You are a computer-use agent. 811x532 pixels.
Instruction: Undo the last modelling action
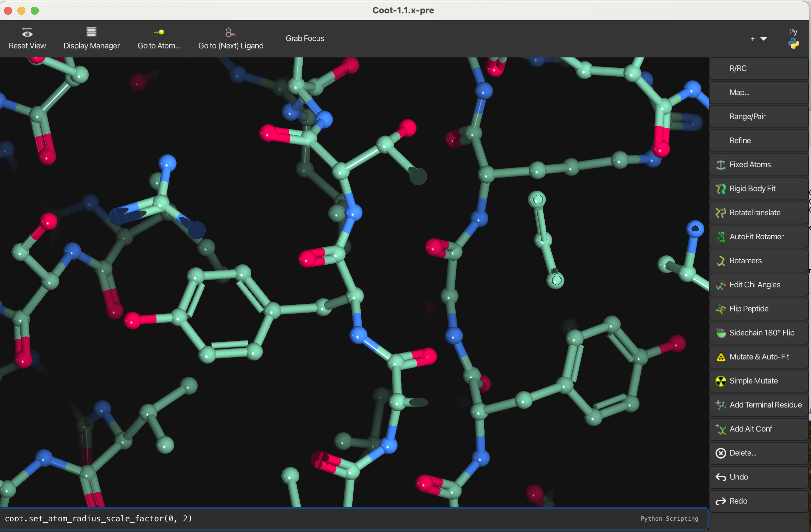[x=758, y=477]
